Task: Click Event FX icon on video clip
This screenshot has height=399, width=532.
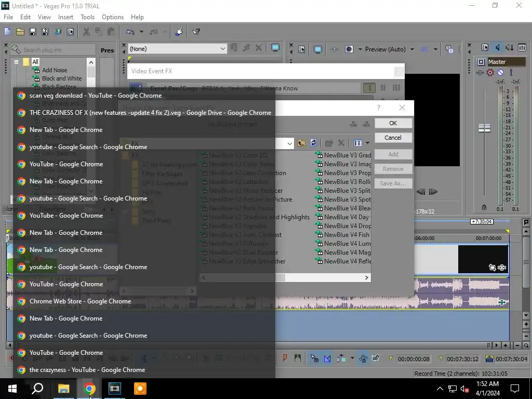Action: click(502, 268)
